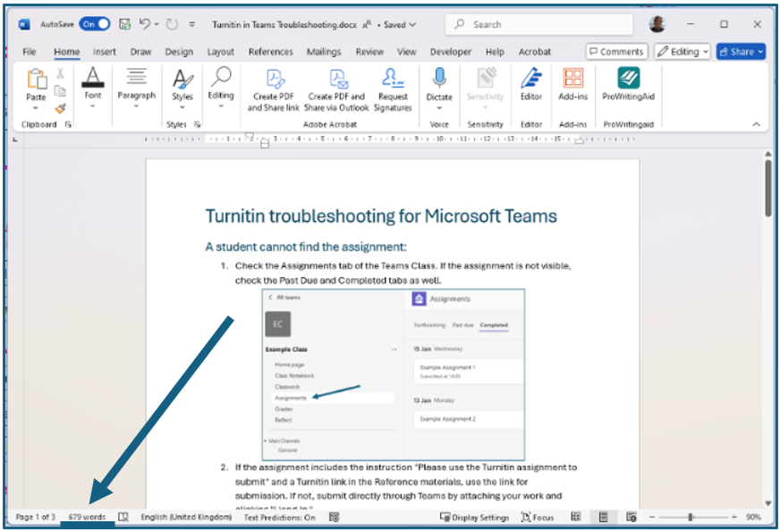Select the Format Painter brush icon
The image size is (780, 532).
(x=60, y=108)
